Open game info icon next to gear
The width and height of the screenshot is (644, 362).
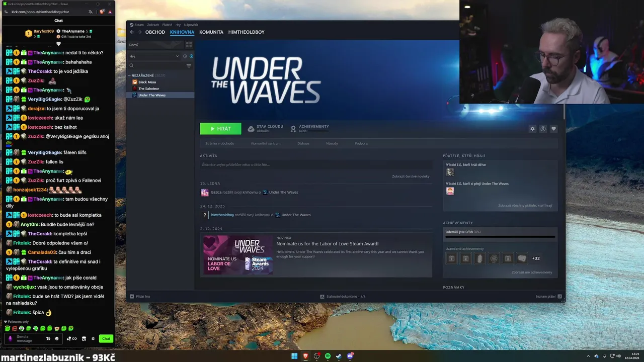coord(543,129)
